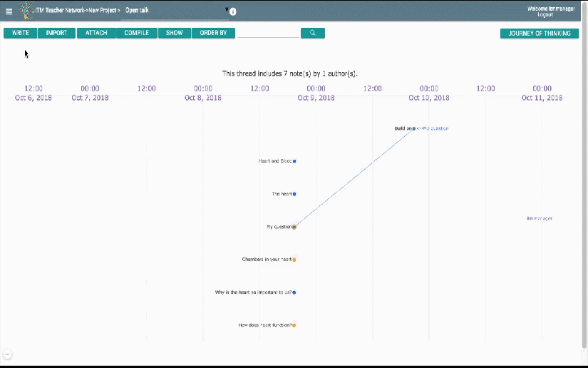The width and height of the screenshot is (588, 368).
Task: Click the Attach toolbar button
Action: pos(96,33)
